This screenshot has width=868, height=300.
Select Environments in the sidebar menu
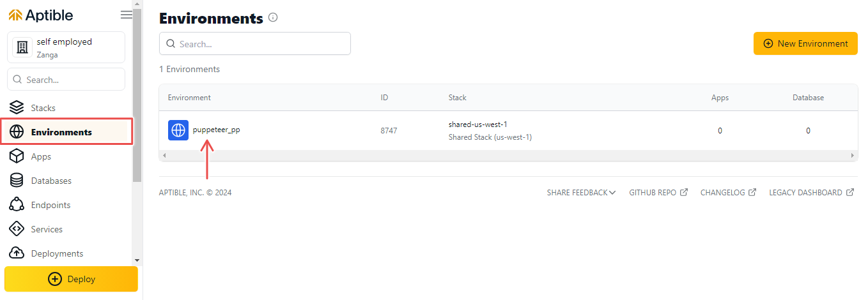pos(66,132)
